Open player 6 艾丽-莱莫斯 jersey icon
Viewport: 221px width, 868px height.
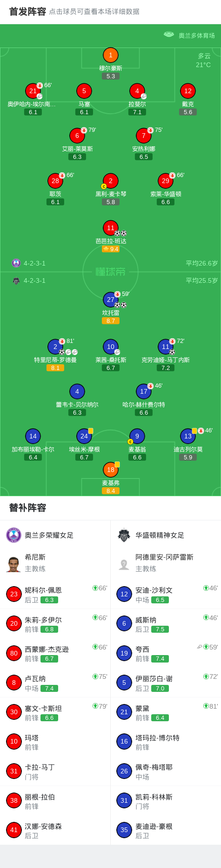(77, 136)
